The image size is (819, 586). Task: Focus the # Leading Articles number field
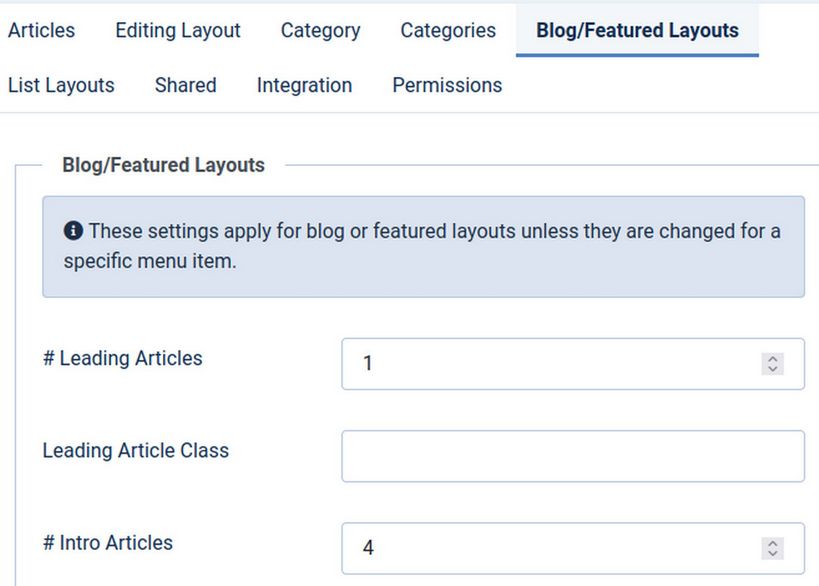click(x=573, y=364)
